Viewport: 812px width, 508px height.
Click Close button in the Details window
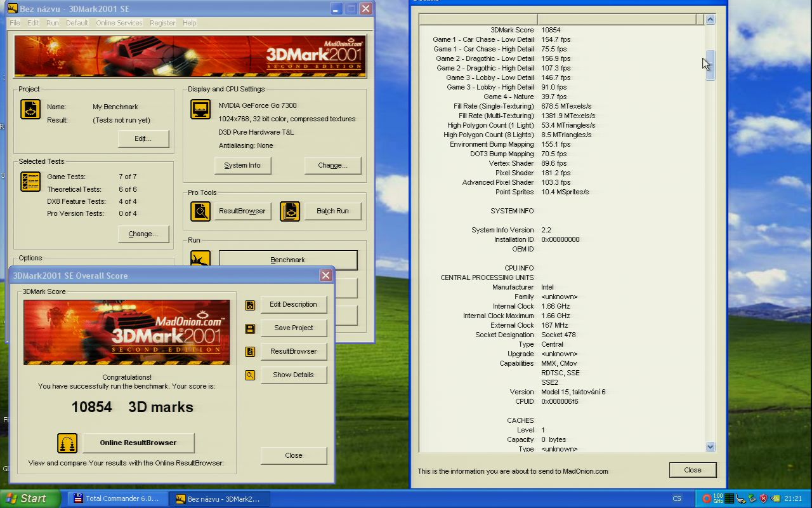693,470
